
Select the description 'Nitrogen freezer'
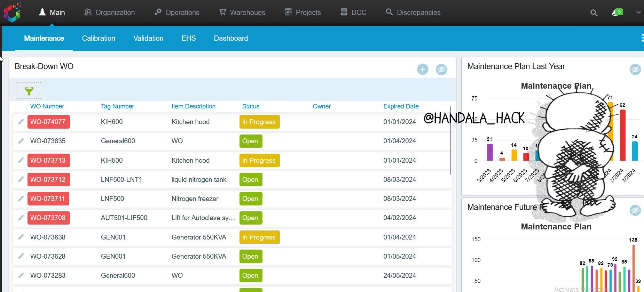[x=195, y=198]
